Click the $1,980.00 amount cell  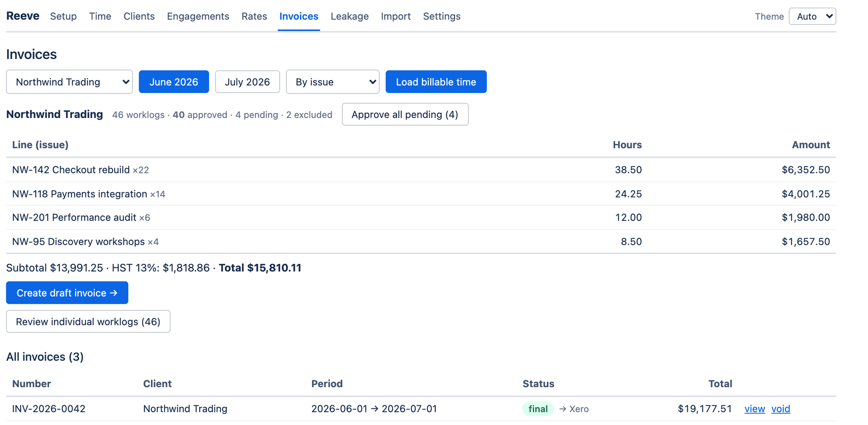(806, 217)
